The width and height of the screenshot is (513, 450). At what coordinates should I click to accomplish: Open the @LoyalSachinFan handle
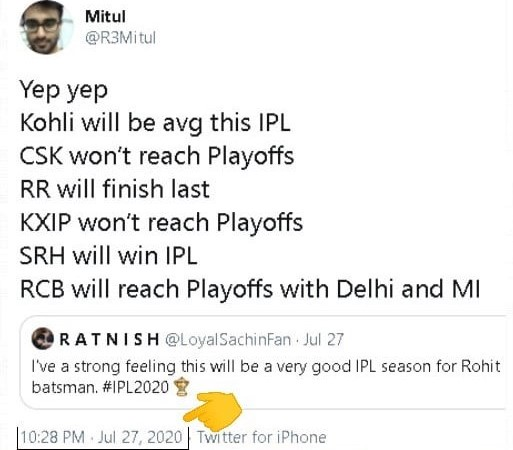click(228, 340)
